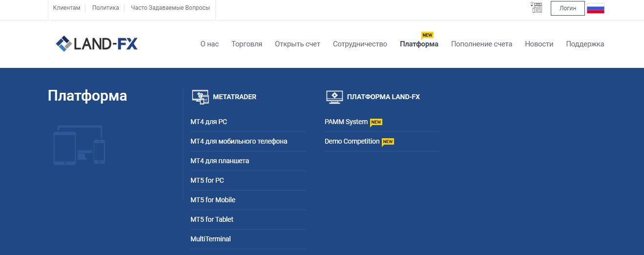Select the Платформа menu item

click(x=419, y=44)
